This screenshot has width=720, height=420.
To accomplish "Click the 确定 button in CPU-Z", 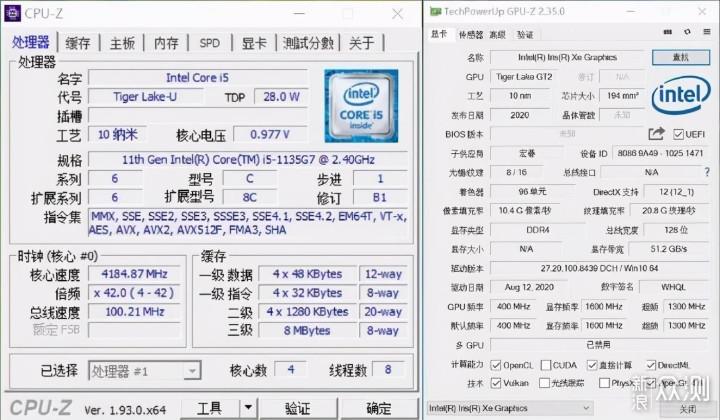I will (379, 408).
